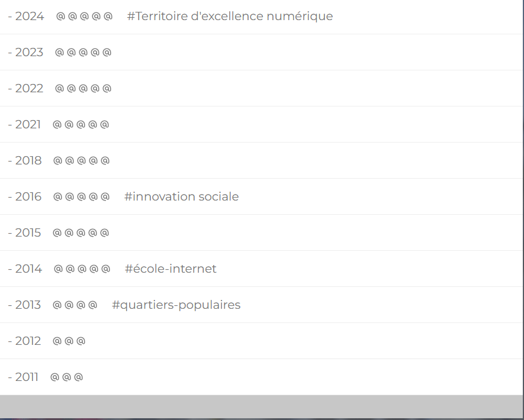Select the 2016 year label
The height and width of the screenshot is (420, 524).
[x=28, y=196]
